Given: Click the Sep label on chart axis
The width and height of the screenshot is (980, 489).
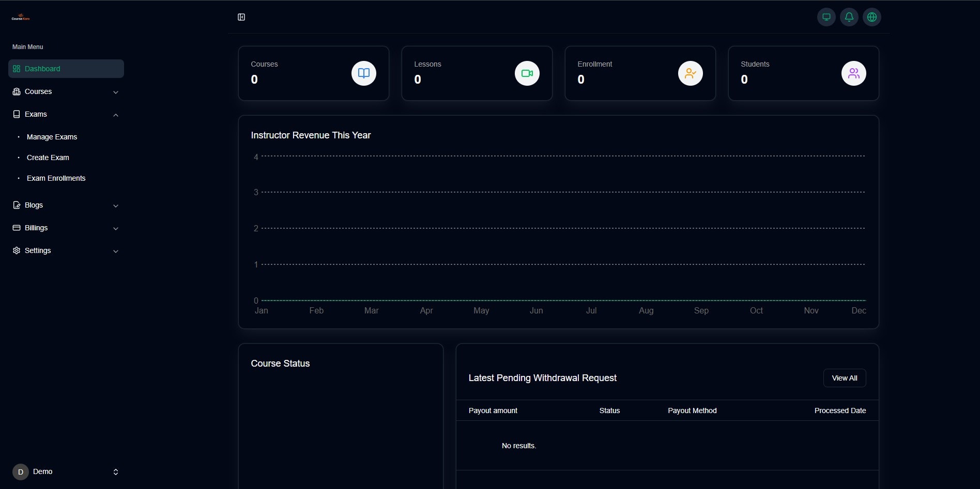Looking at the screenshot, I should click(x=701, y=310).
